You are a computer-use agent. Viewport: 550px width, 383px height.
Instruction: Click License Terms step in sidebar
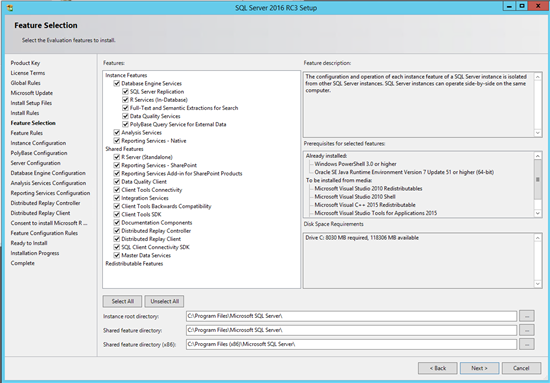click(28, 73)
